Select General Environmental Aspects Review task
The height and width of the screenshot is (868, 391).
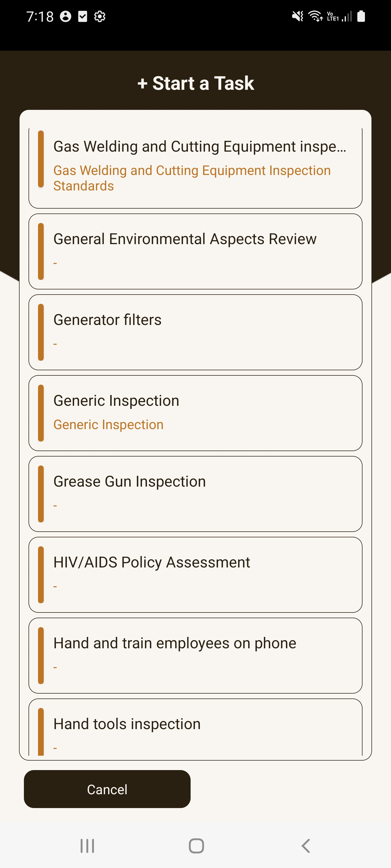coord(195,251)
